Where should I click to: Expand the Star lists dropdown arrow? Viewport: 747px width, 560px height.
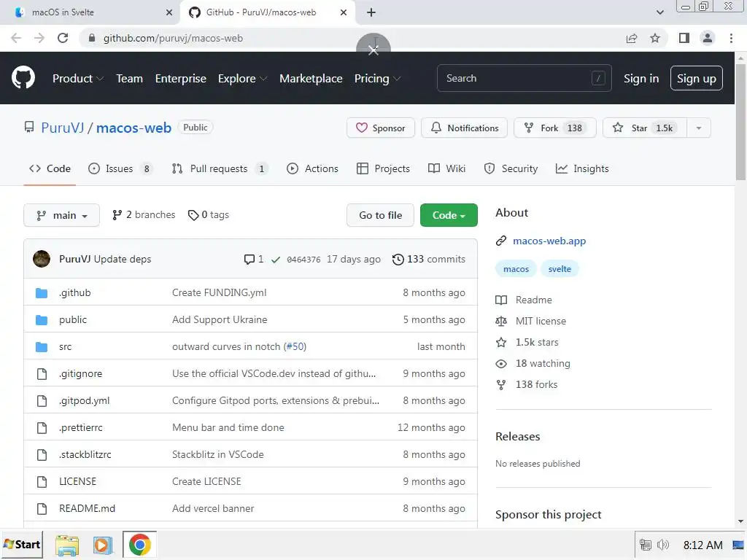[699, 128]
